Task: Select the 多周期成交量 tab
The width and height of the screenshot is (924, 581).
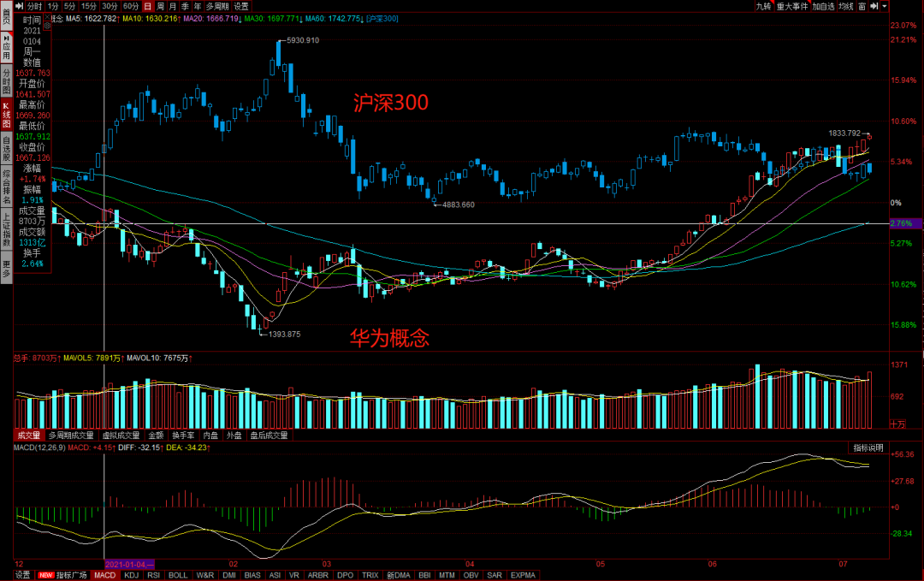Action: click(71, 435)
